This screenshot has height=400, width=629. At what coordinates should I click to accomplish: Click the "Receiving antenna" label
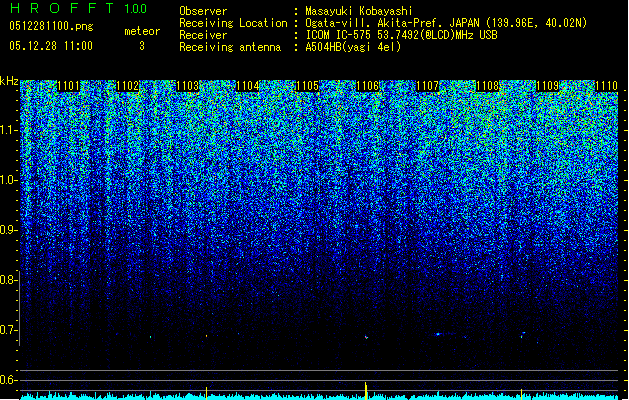[x=230, y=47]
